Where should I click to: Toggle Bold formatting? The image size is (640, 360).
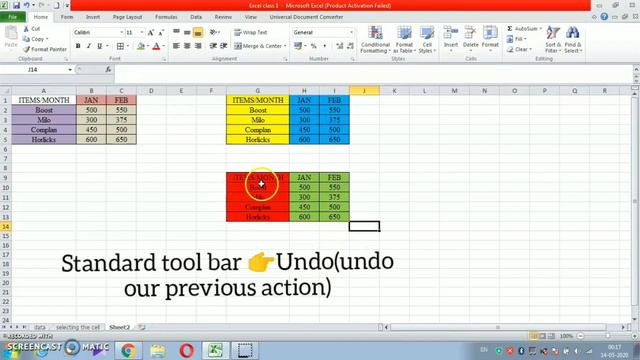pos(78,46)
